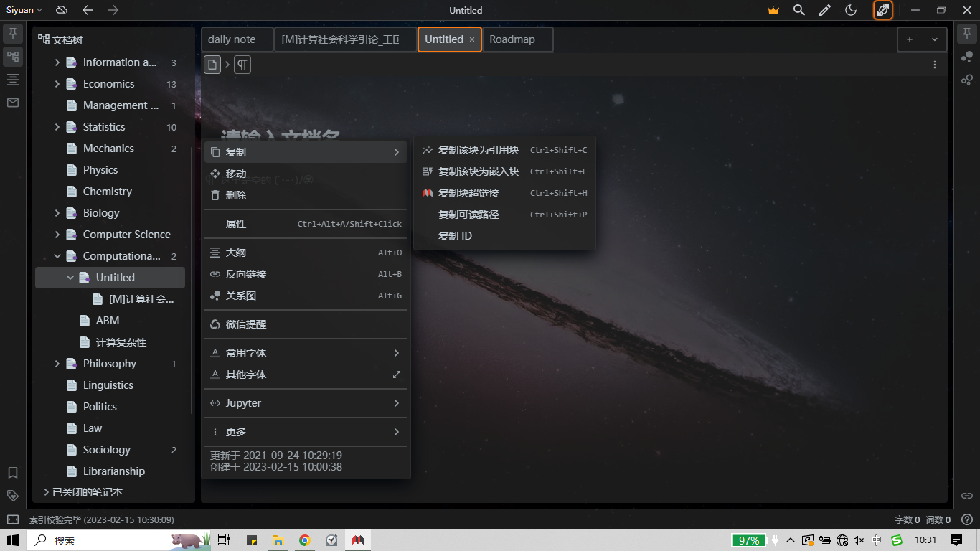Collapse the Untitled document node
980x551 pixels.
(x=70, y=277)
